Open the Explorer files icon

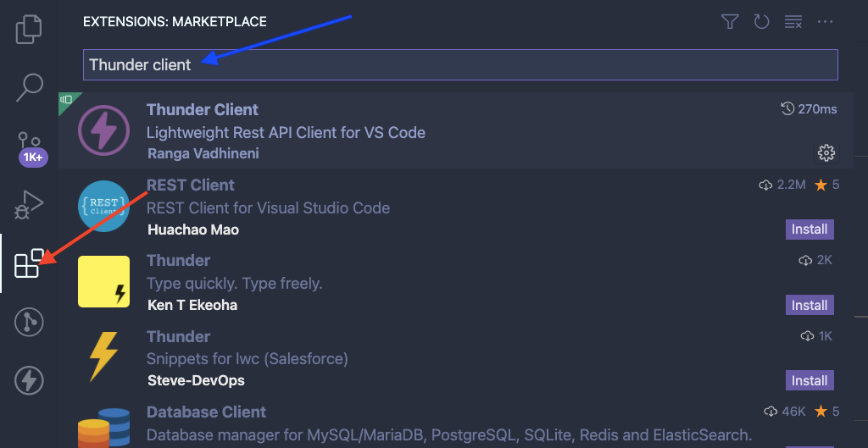click(x=29, y=30)
